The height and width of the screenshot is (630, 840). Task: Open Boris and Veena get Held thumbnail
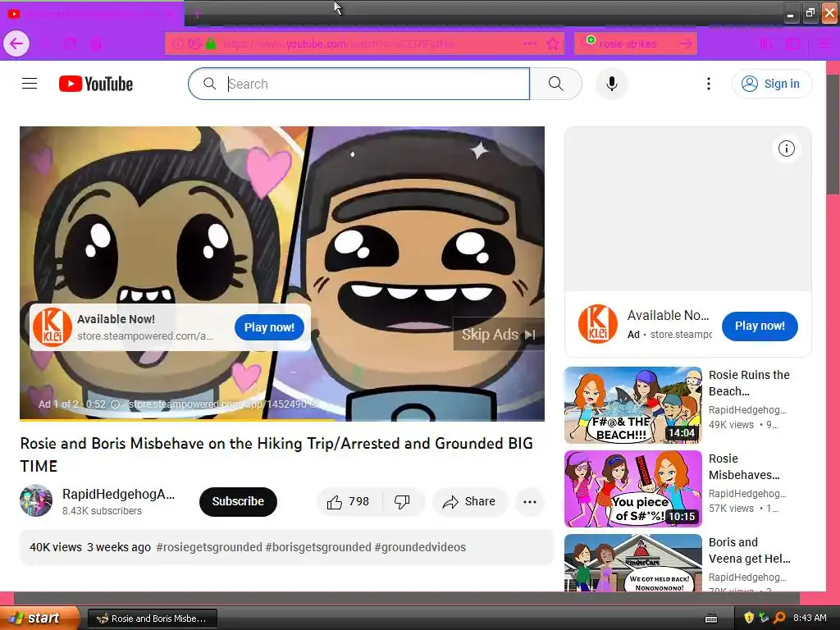[x=632, y=563]
